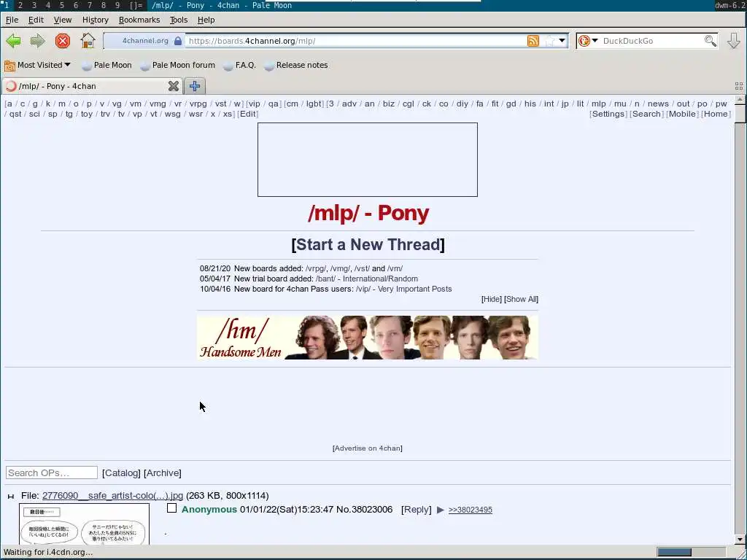The height and width of the screenshot is (560, 747).
Task: Open the Release notes bookmark
Action: (296, 65)
